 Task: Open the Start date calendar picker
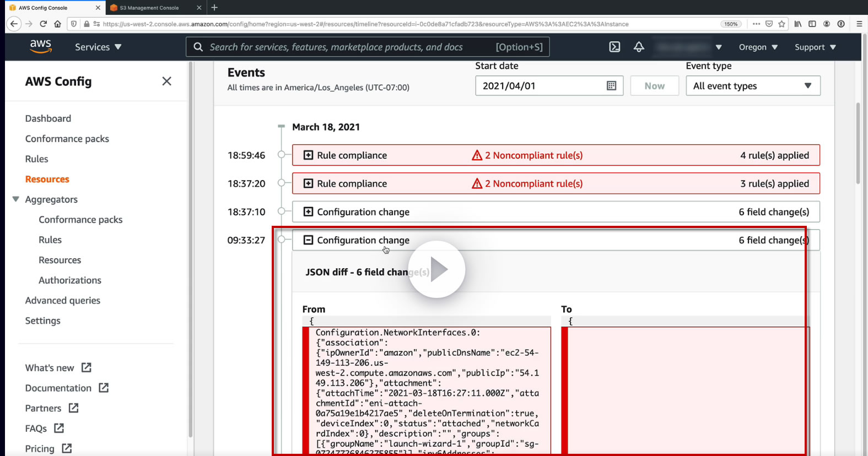(x=611, y=85)
